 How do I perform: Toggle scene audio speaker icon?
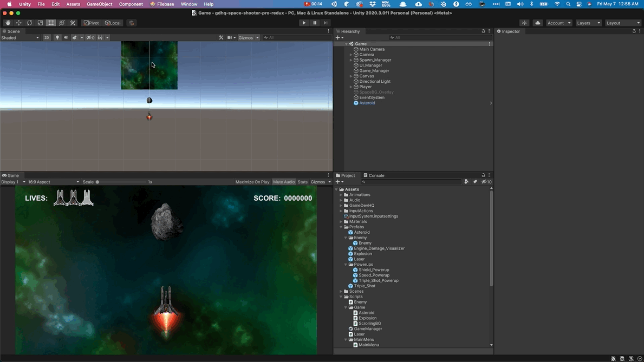[x=66, y=37]
